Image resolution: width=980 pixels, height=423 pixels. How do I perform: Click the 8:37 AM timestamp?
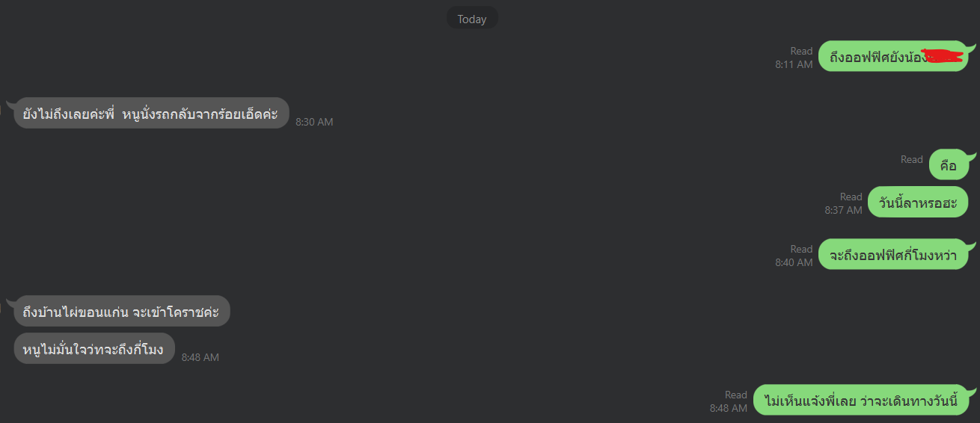point(843,211)
